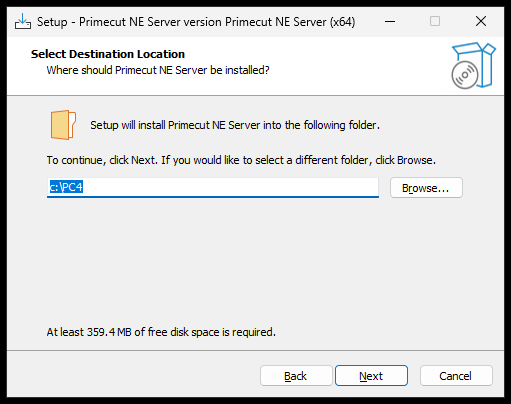
Task: Click the highlighted c:\PC4 text
Action: tap(66, 187)
